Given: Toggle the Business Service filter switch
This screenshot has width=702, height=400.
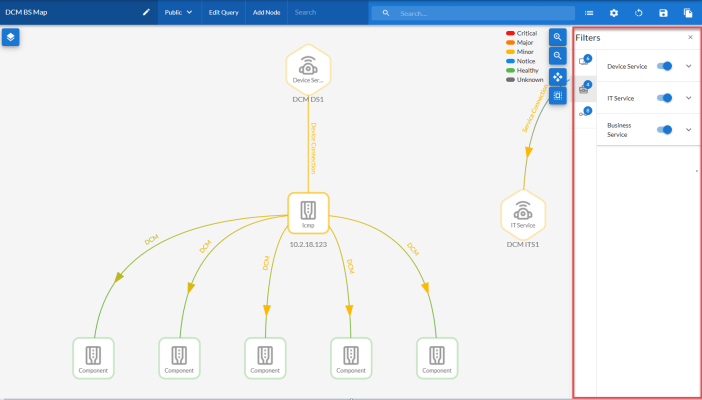Looking at the screenshot, I should (x=665, y=130).
